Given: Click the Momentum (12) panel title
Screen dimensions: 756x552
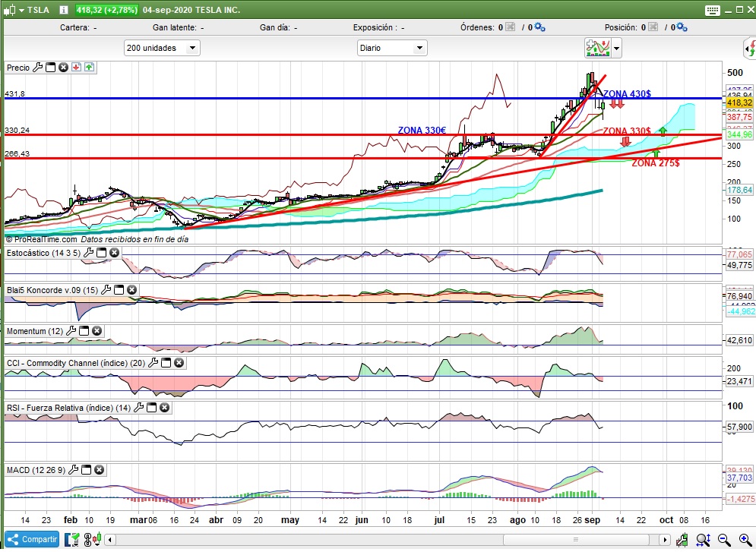Looking at the screenshot, I should click(35, 331).
